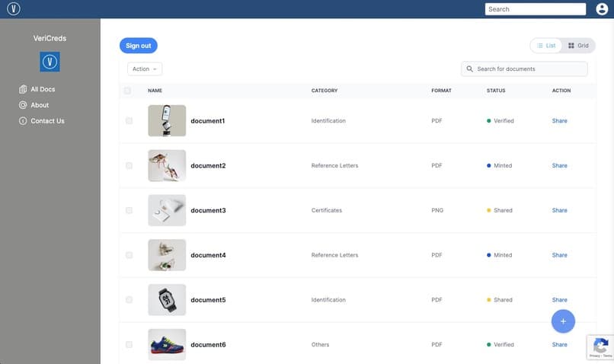
Task: Click the Minted status of document2
Action: pos(499,165)
